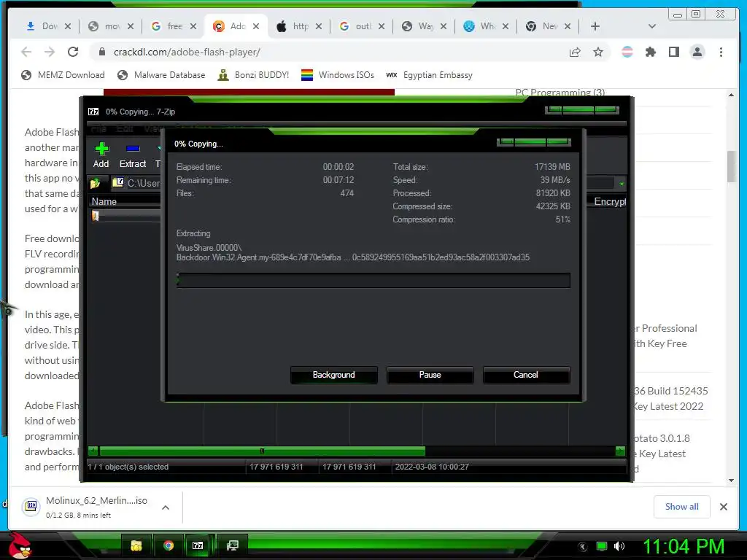
Task: Show hidden tray icons arrow
Action: tap(583, 547)
